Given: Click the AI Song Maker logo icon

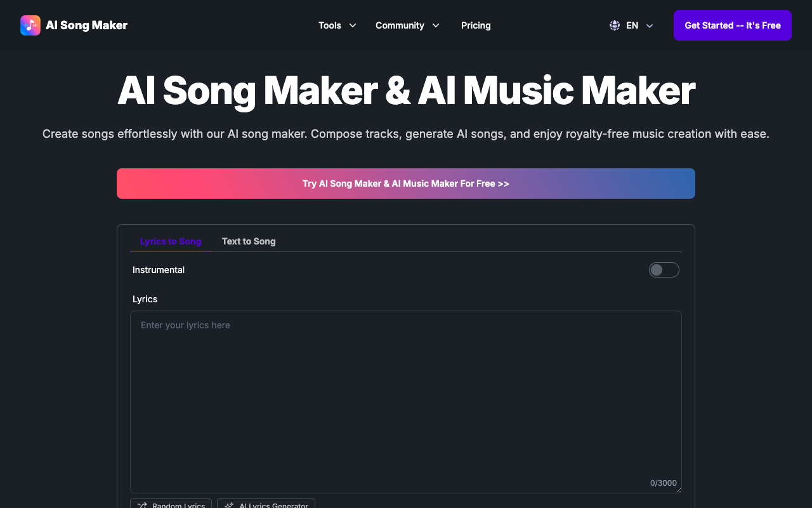Looking at the screenshot, I should [30, 25].
